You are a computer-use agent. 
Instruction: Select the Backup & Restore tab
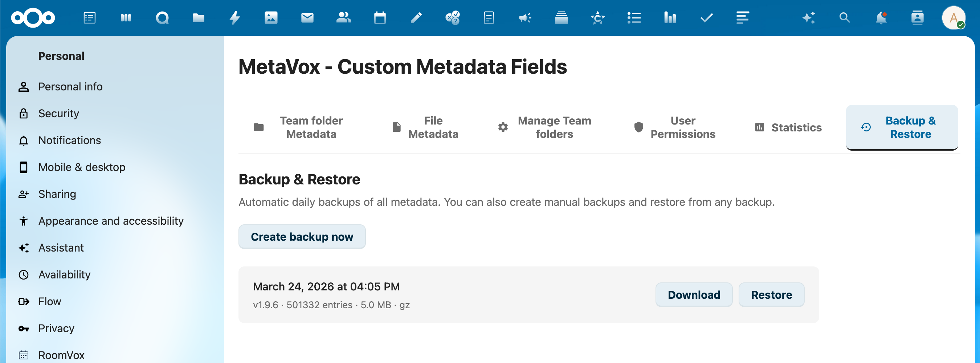902,127
